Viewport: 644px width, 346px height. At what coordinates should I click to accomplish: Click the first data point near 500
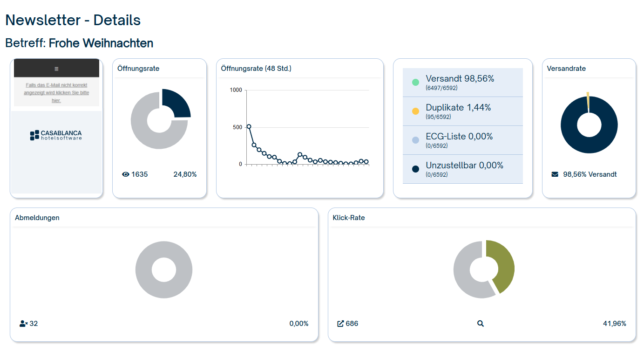click(x=249, y=126)
